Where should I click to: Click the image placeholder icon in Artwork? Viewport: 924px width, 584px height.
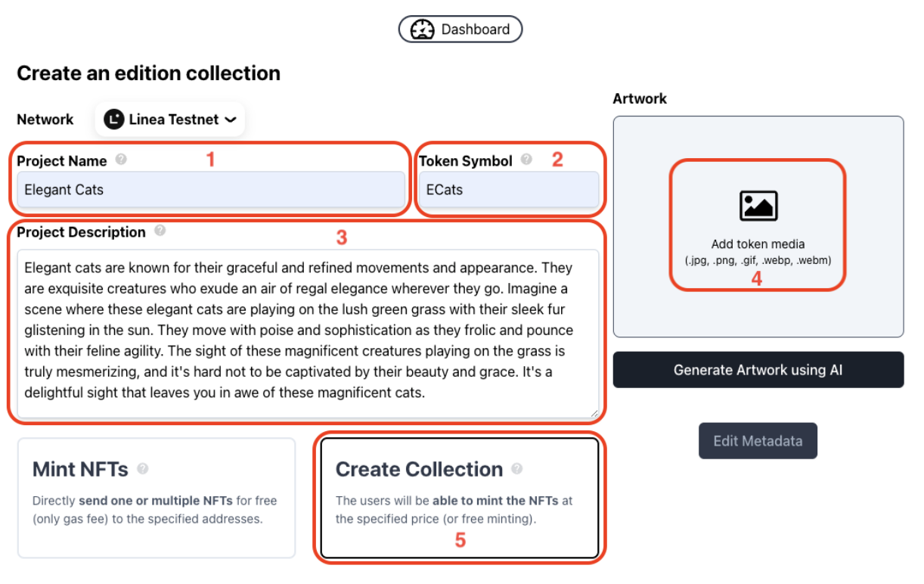(x=758, y=206)
